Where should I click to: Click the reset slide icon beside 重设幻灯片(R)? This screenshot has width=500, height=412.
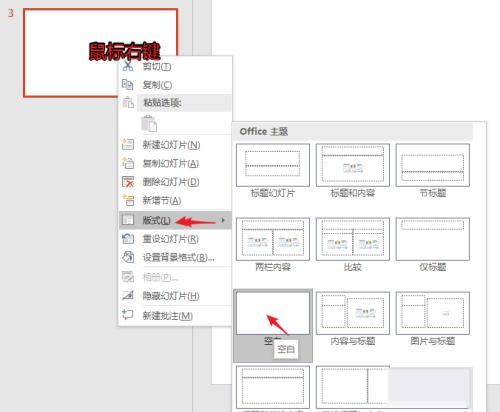(128, 239)
